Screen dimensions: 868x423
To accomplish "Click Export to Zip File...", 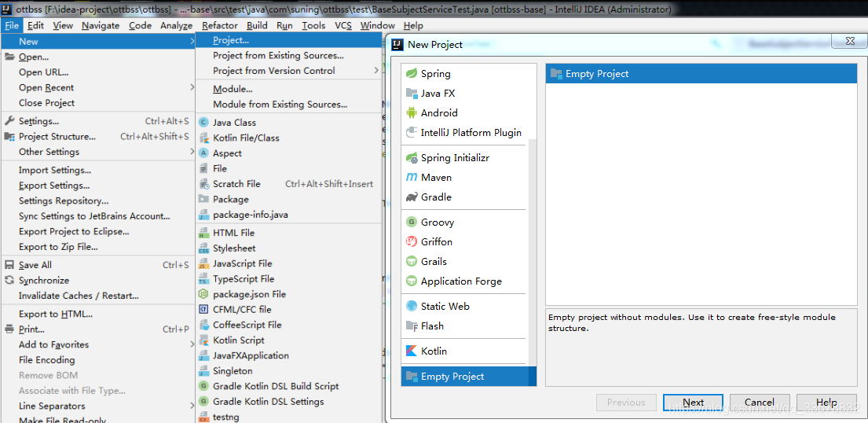I will [x=98, y=247].
